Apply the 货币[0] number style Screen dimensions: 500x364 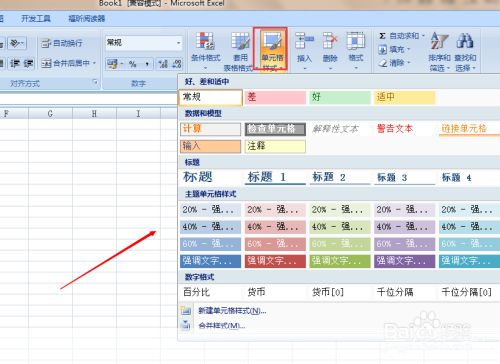340,293
